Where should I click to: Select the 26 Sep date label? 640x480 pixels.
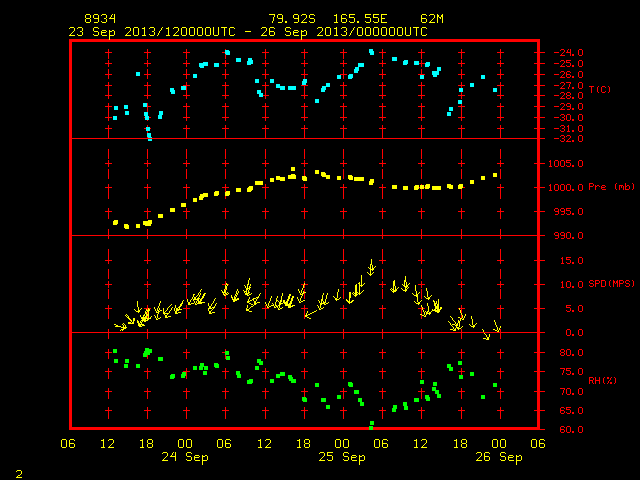tap(499, 457)
